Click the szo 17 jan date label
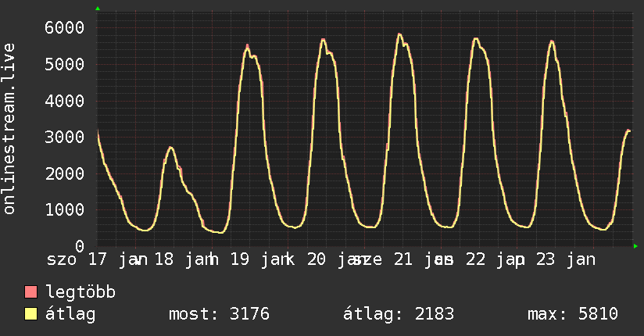The image size is (644, 336). [x=97, y=260]
